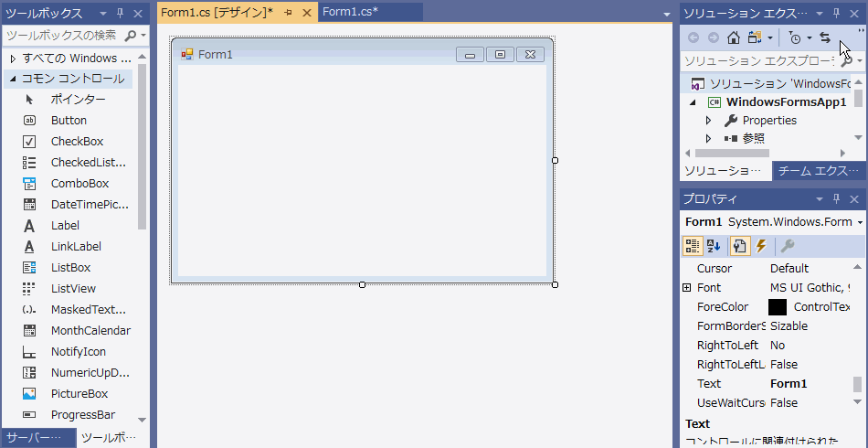The height and width of the screenshot is (448, 868).
Task: Open Properties window options dropdown
Action: click(x=820, y=198)
